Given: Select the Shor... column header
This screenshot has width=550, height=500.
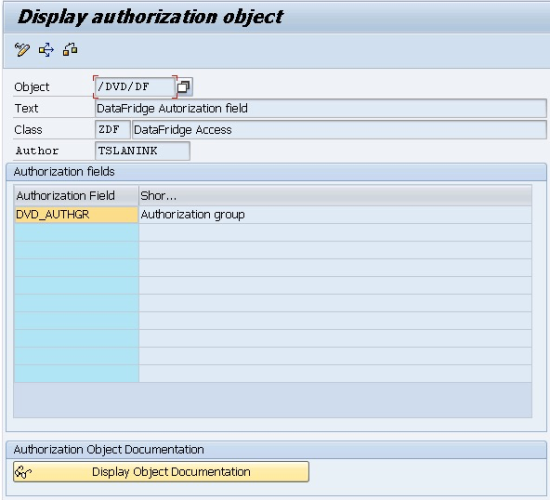Looking at the screenshot, I should tap(335, 196).
